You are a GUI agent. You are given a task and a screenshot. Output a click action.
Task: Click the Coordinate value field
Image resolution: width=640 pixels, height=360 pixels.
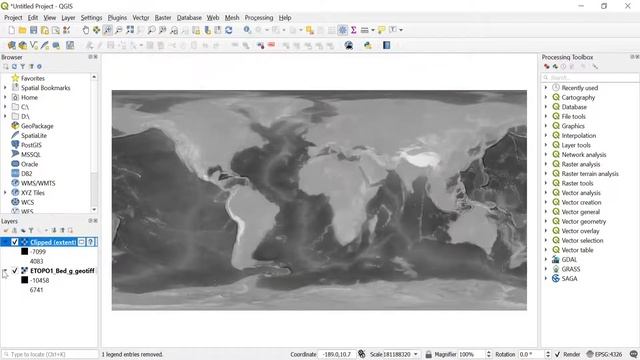click(337, 354)
